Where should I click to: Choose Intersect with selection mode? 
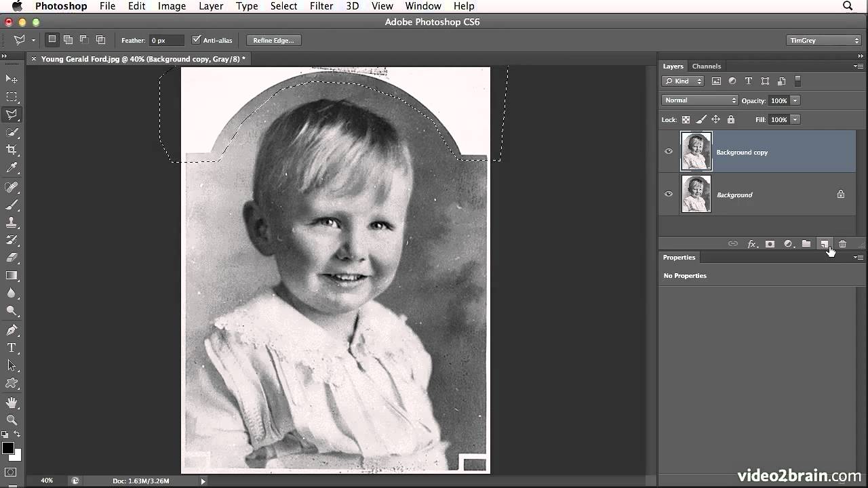pos(100,40)
